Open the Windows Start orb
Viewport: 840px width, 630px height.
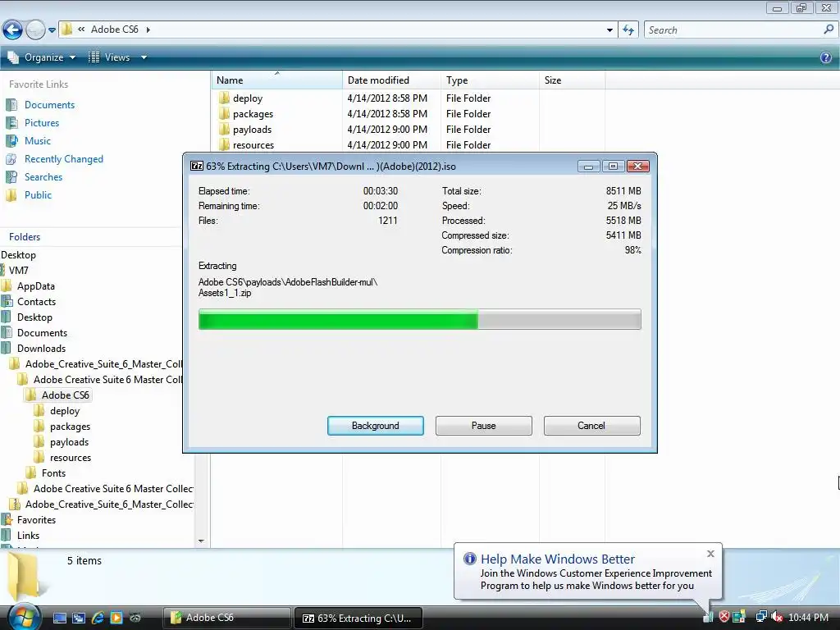pyautogui.click(x=24, y=617)
